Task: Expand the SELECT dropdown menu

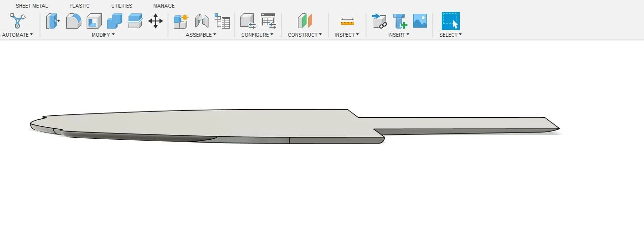Action: [x=451, y=35]
